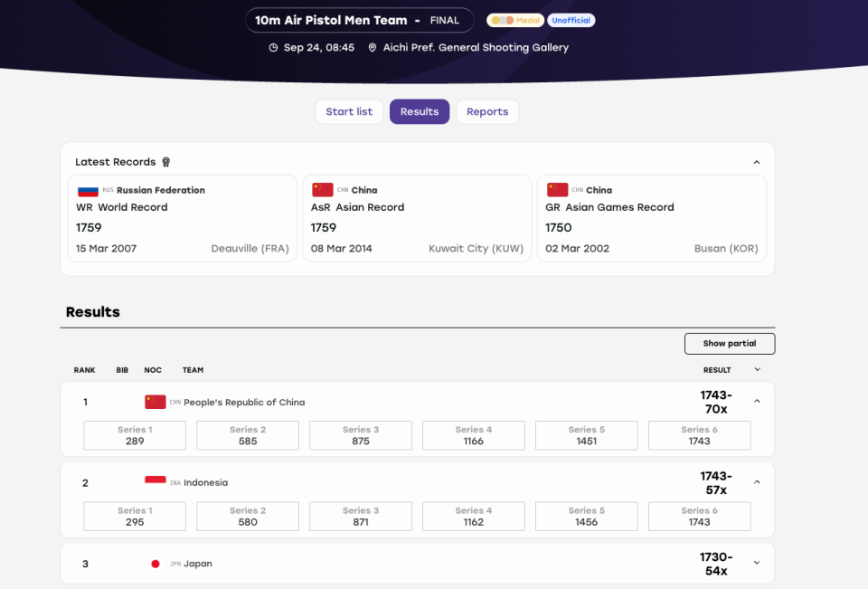
Task: Click China's Series 3 score 875
Action: (361, 441)
